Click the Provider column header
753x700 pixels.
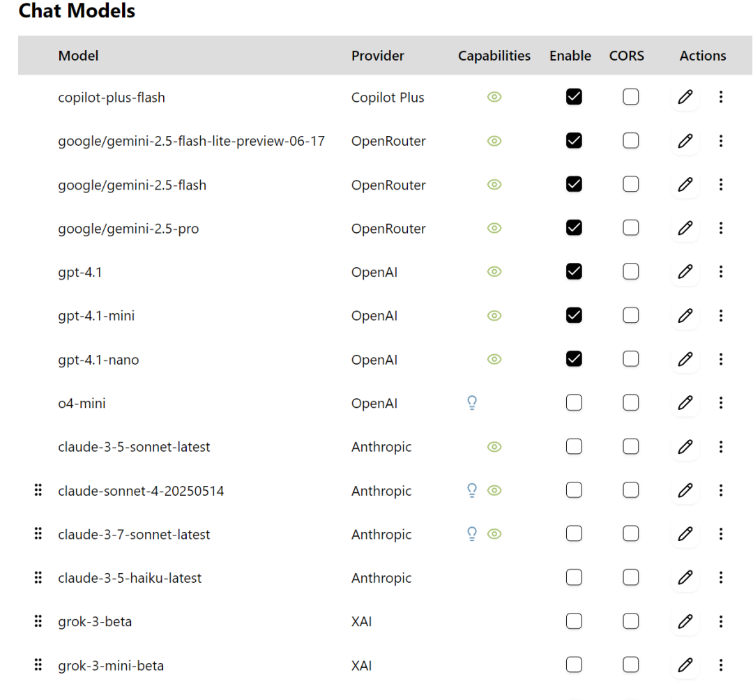377,56
